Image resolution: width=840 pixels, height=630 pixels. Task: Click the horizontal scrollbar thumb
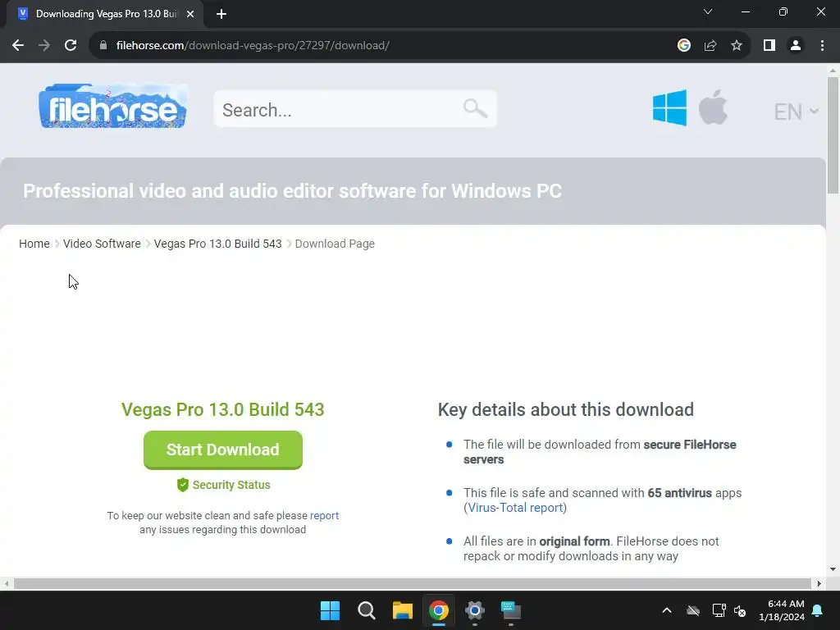[x=413, y=583]
